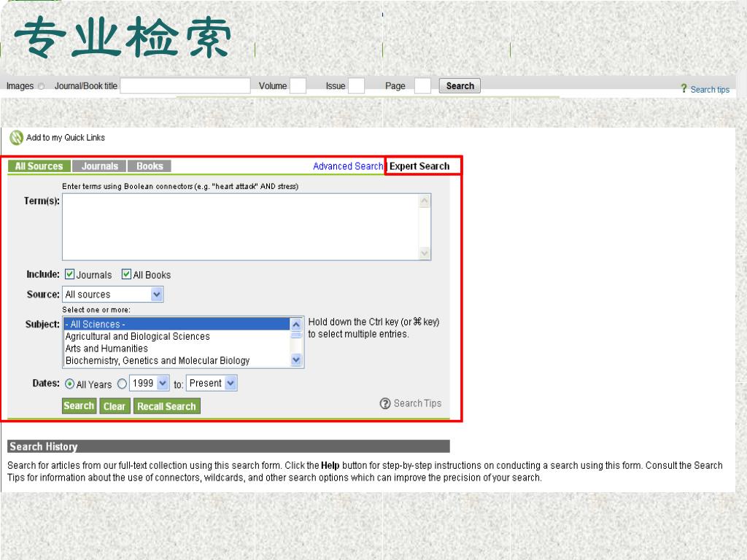747x560 pixels.
Task: Click the Subject list scroll up arrow
Action: click(296, 324)
